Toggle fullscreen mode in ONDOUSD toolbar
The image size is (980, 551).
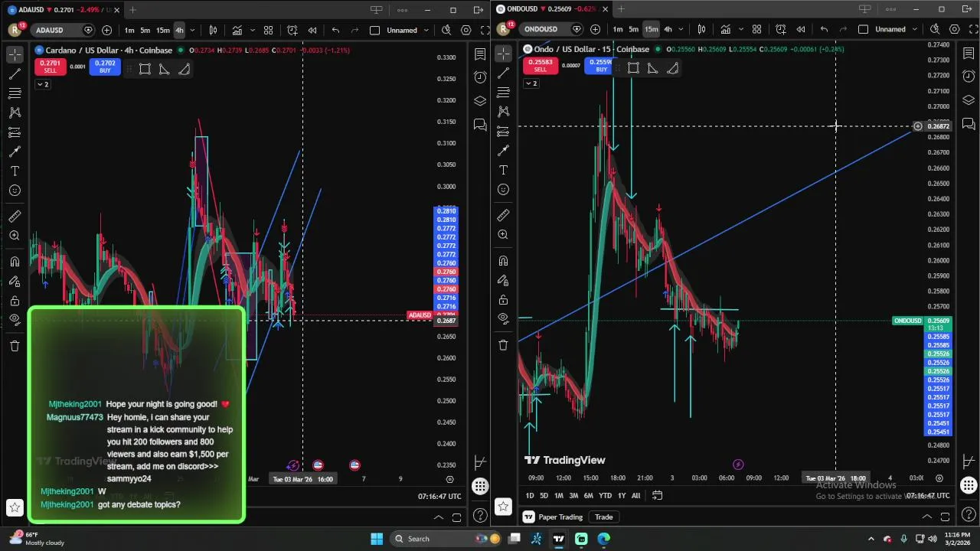tap(974, 29)
